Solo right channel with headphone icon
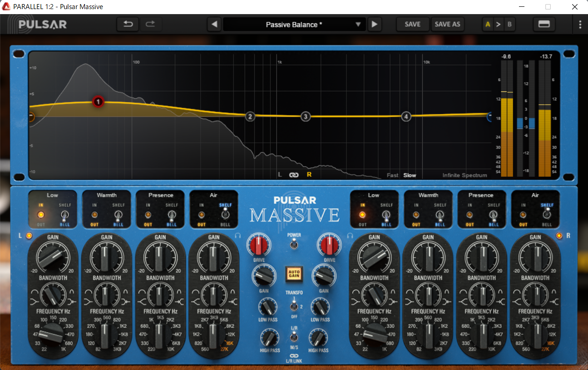 point(350,235)
